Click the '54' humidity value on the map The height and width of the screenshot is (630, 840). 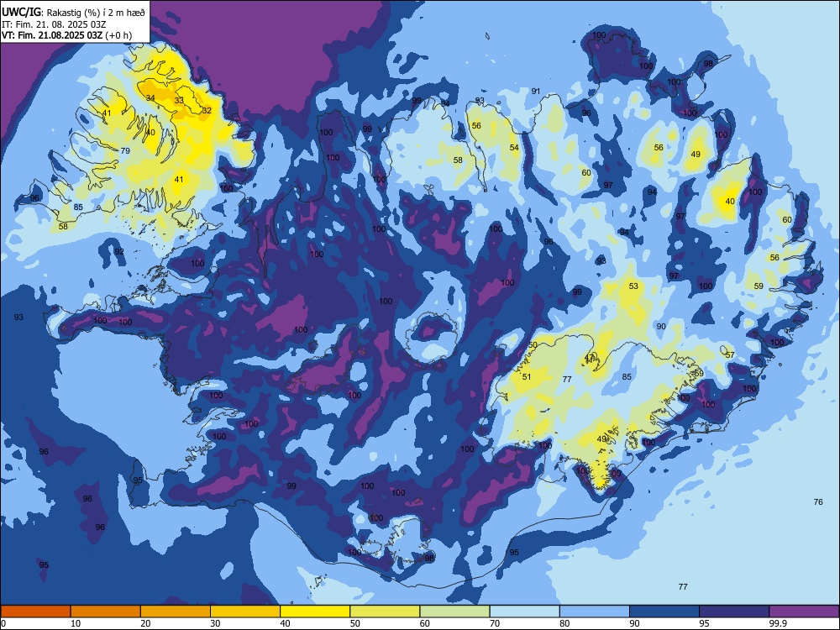[x=514, y=147]
